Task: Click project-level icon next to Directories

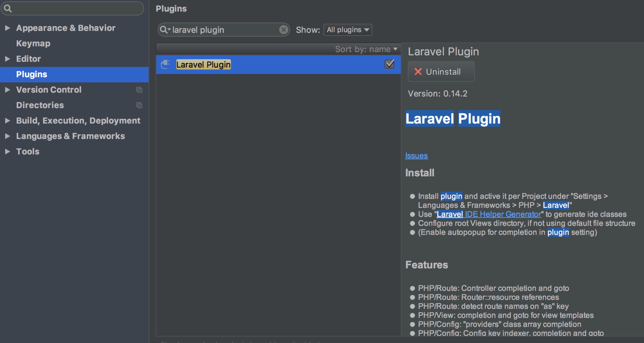Action: [139, 105]
